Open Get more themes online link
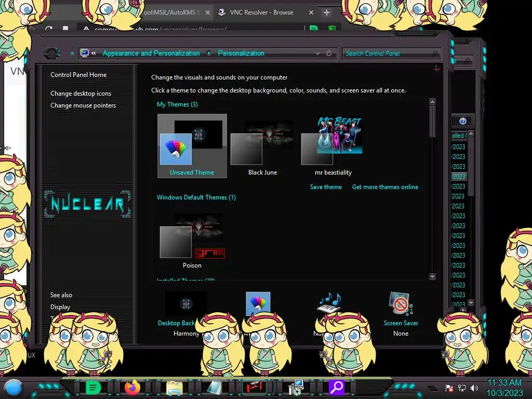Screen dimensions: 532x399 (x=385, y=187)
